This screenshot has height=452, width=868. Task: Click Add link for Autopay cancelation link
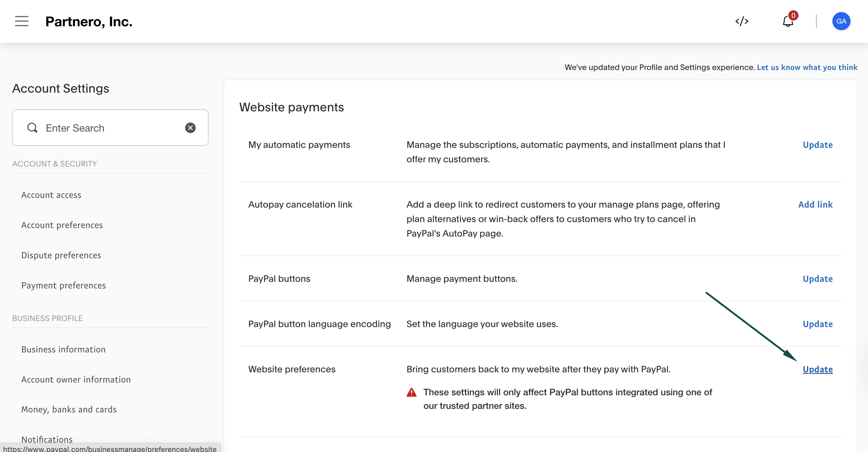815,205
